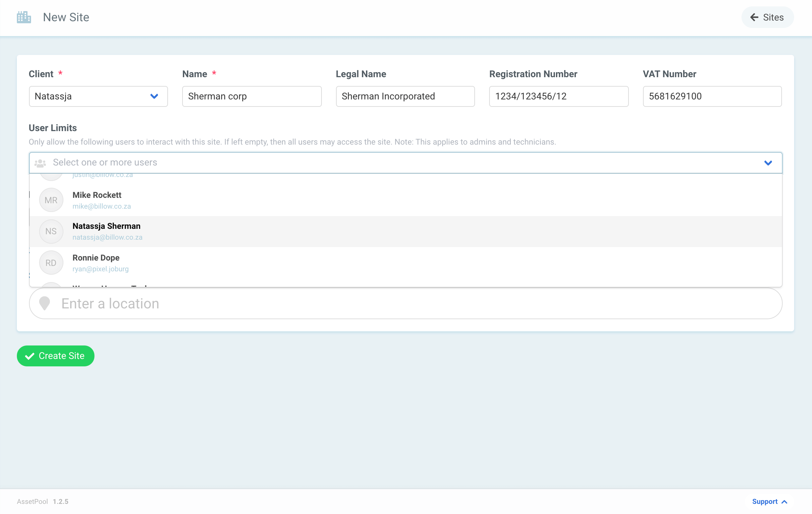812x514 pixels.
Task: Expand the Support menu chevron
Action: point(785,502)
